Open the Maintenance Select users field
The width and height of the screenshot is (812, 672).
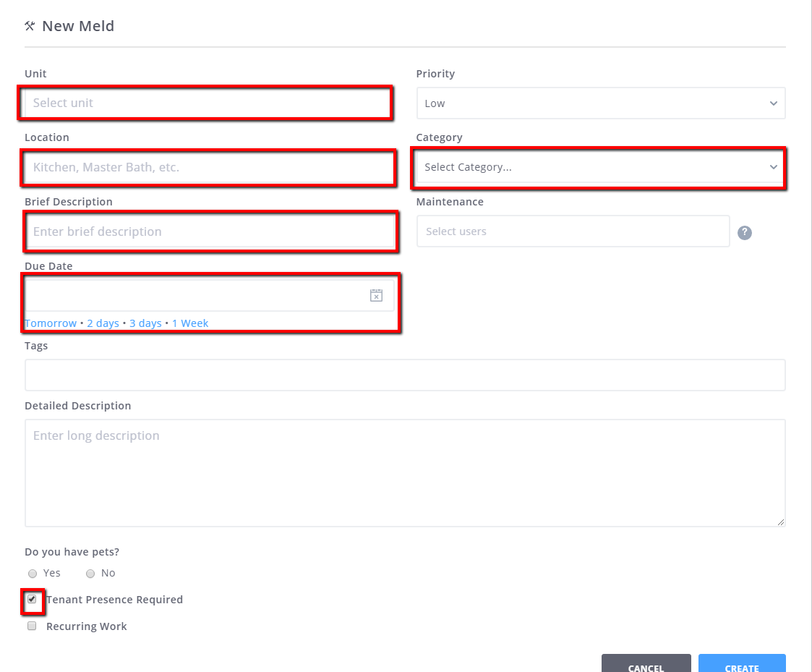573,231
